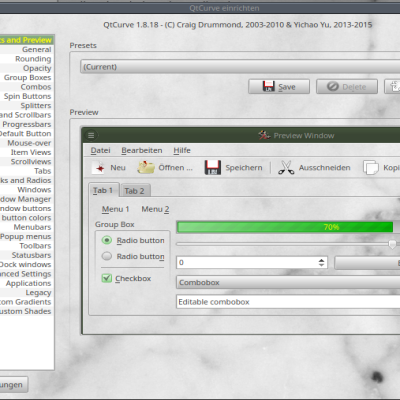Click the Editable combobox field

pos(288,302)
